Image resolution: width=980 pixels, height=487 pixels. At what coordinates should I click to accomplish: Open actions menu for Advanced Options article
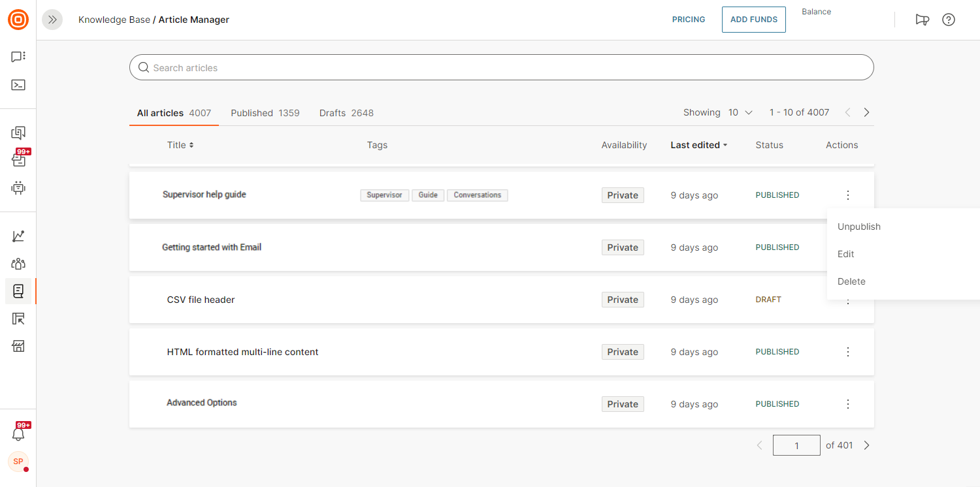pyautogui.click(x=848, y=404)
